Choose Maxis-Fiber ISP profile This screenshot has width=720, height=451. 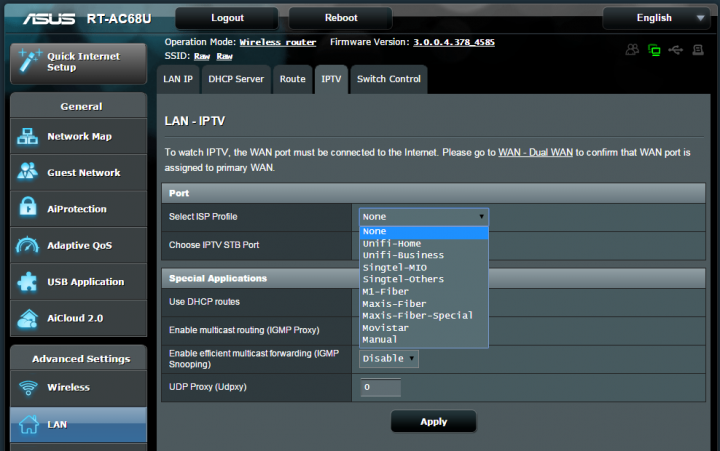(x=423, y=304)
